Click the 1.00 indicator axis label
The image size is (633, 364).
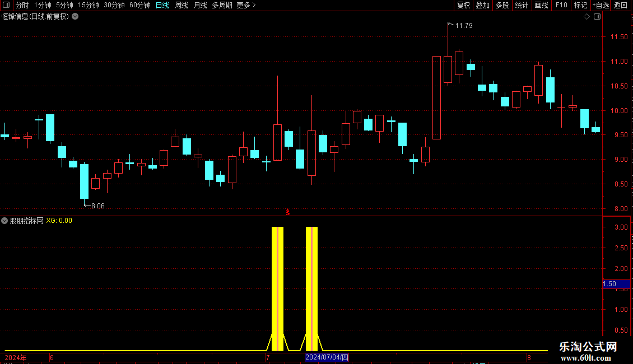tap(621, 310)
